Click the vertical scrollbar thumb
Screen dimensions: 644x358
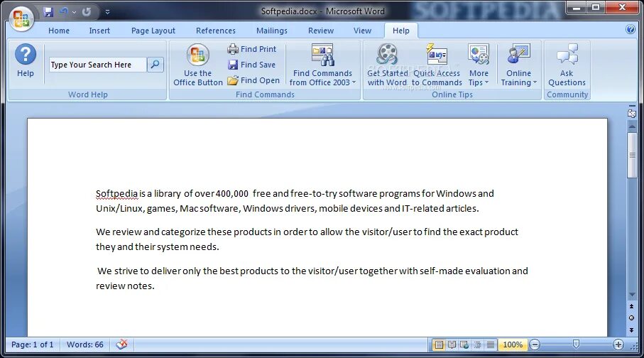(x=632, y=155)
